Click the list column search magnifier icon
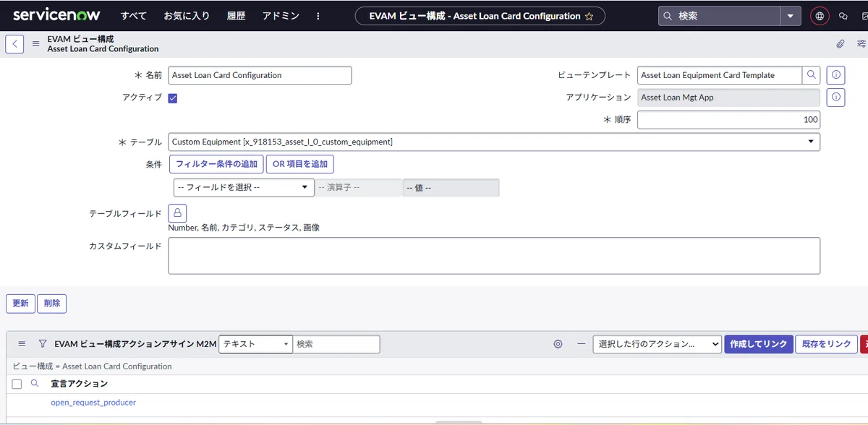Image resolution: width=868 pixels, height=425 pixels. 34,384
